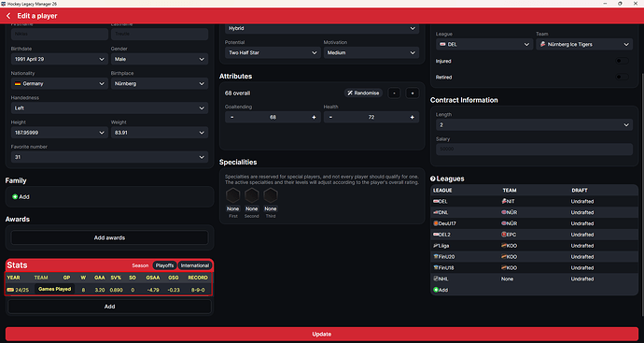644x343 pixels.
Task: Go back using the arrow beside Edit a player
Action: click(8, 16)
